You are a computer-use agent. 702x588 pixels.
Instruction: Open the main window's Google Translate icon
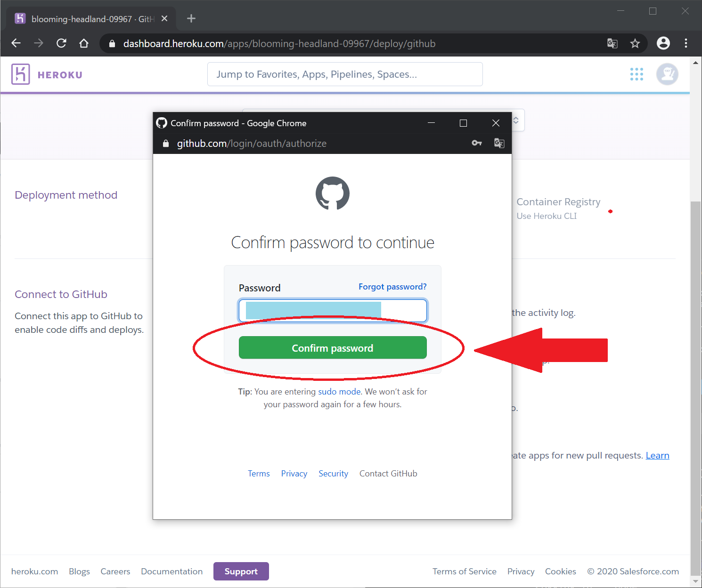[x=612, y=43]
